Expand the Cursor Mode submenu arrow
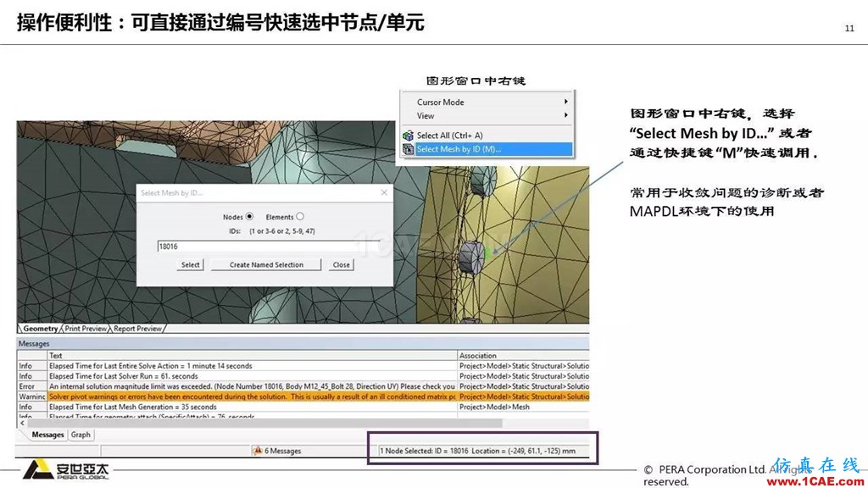Viewport: 868px width, 488px height. pos(565,102)
